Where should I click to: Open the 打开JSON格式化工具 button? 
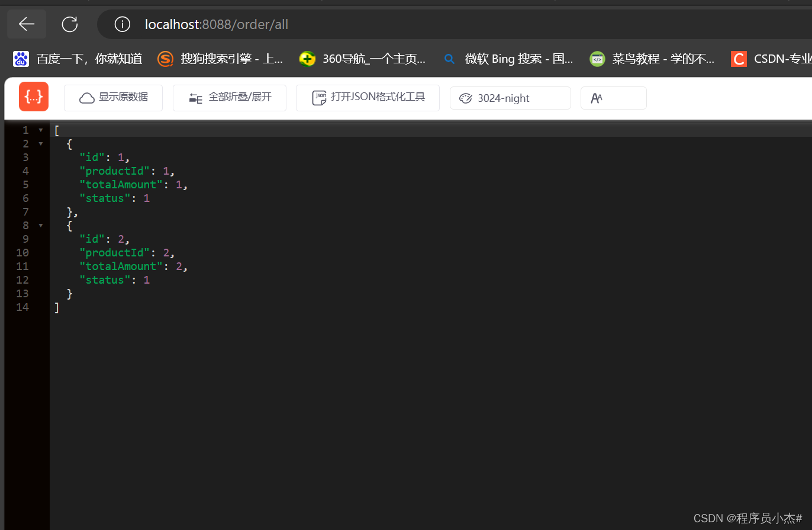[x=368, y=98]
